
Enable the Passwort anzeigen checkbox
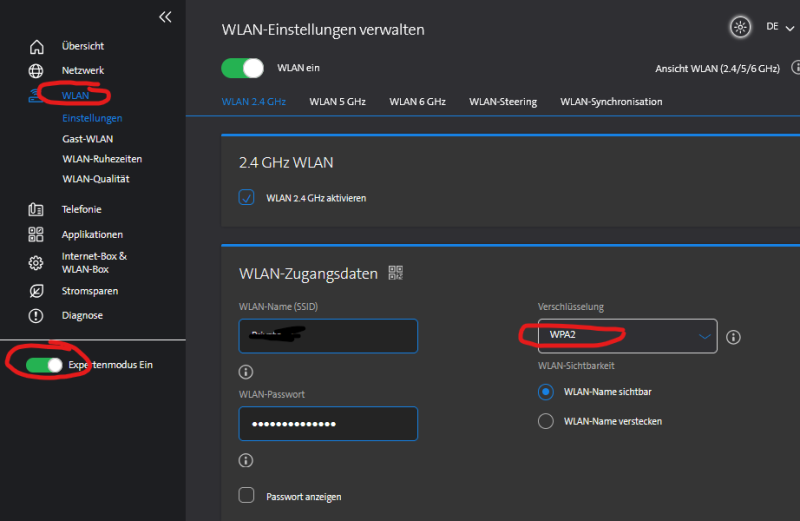coord(247,495)
